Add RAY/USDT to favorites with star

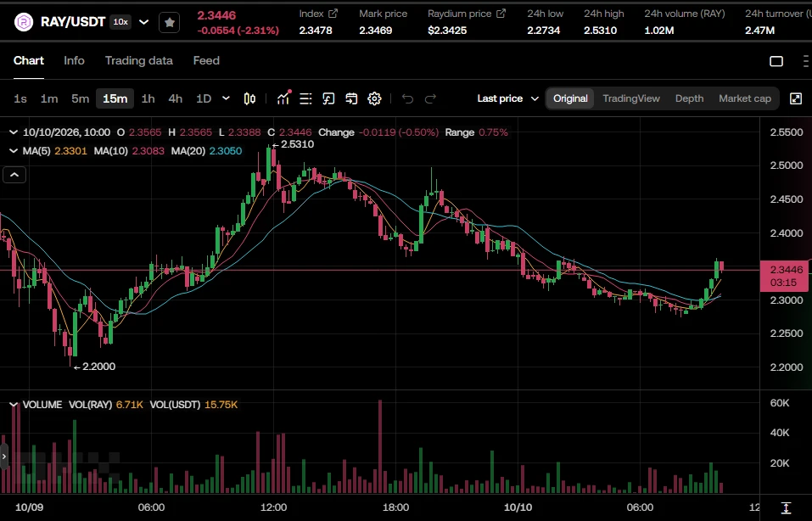coord(170,22)
